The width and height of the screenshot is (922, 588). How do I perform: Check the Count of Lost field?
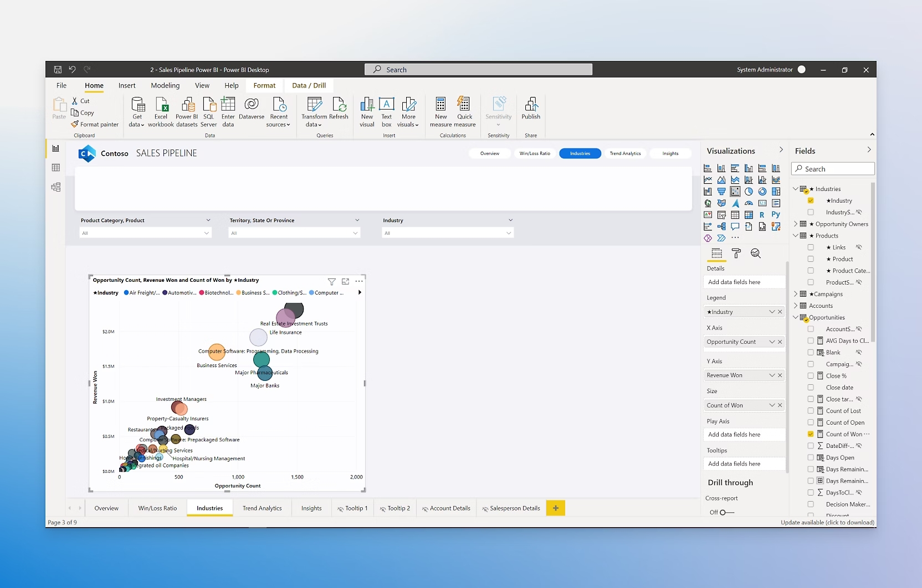(x=811, y=411)
